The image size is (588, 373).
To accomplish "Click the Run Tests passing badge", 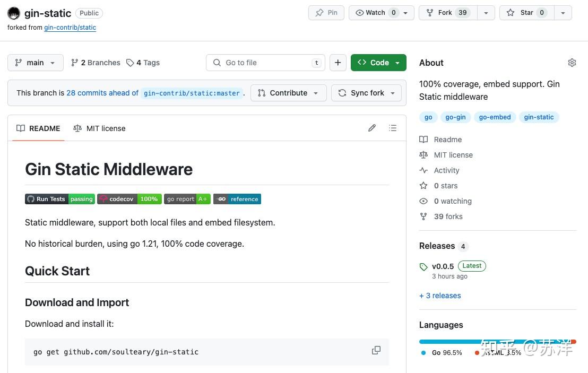I will [x=59, y=199].
